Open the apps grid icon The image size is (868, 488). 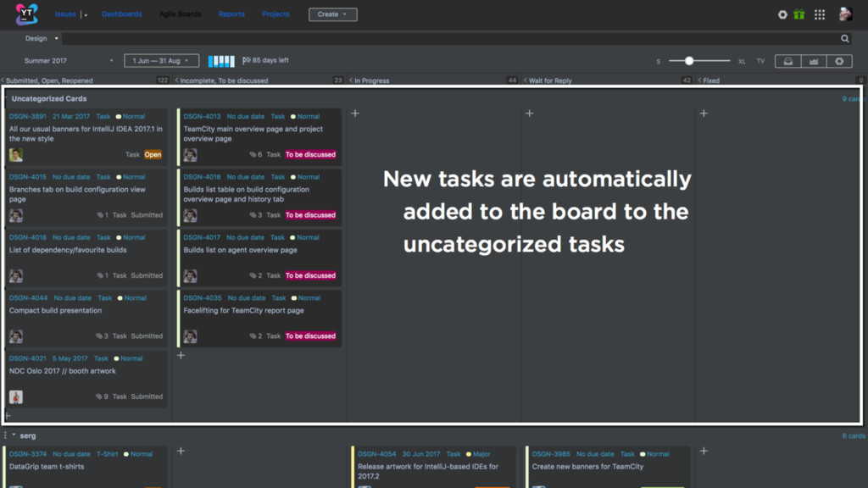point(820,15)
